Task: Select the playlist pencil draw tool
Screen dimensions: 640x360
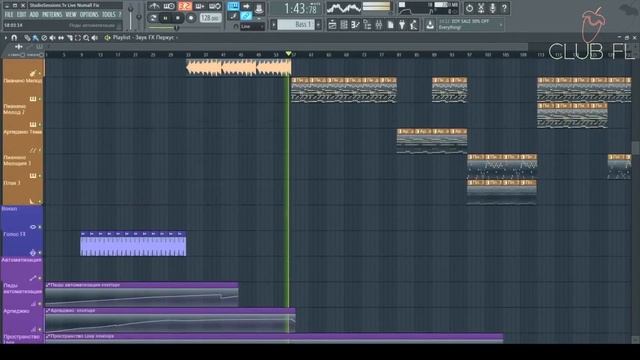Action: (27, 38)
